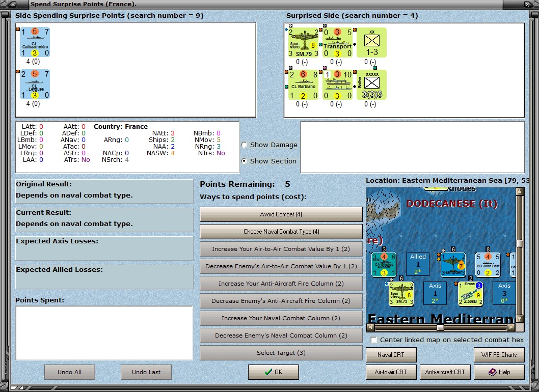539x392 pixels.
Task: Open the window system menu icon
Action: pyautogui.click(x=12, y=4)
